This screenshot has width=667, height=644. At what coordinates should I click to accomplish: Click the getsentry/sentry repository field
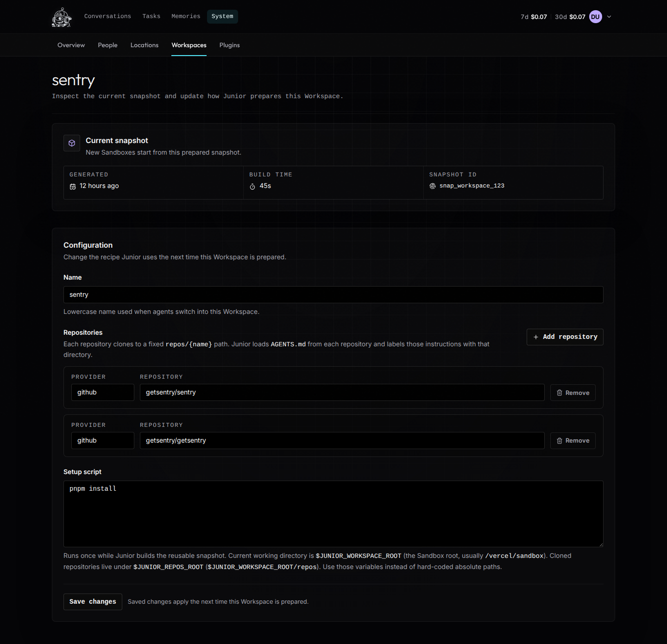(x=342, y=393)
